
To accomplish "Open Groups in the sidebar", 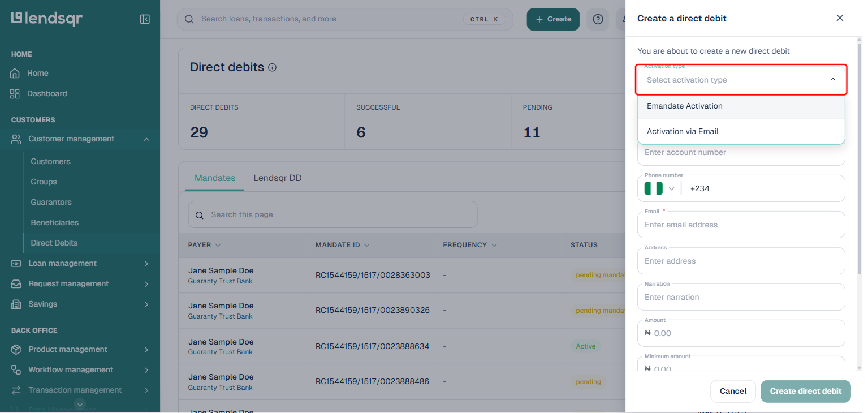I will point(44,182).
